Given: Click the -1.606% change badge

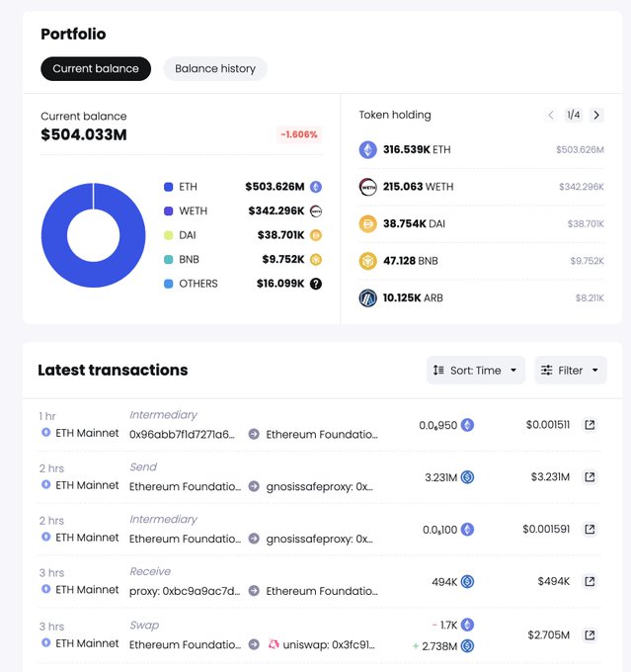Looking at the screenshot, I should (299, 134).
